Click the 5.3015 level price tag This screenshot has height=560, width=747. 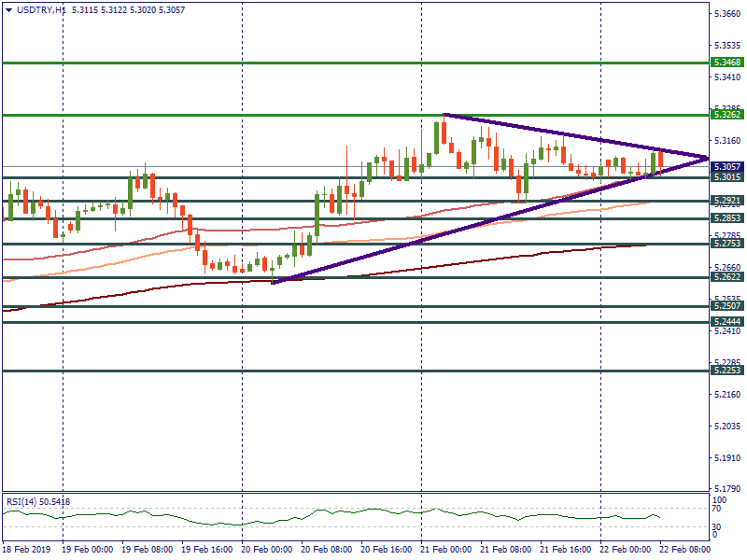[727, 177]
